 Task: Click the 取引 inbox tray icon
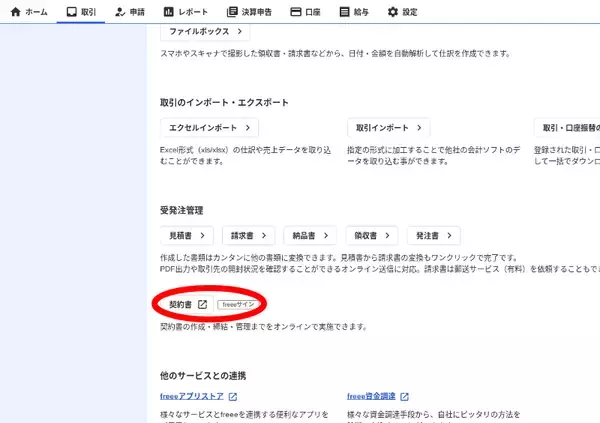pyautogui.click(x=71, y=12)
